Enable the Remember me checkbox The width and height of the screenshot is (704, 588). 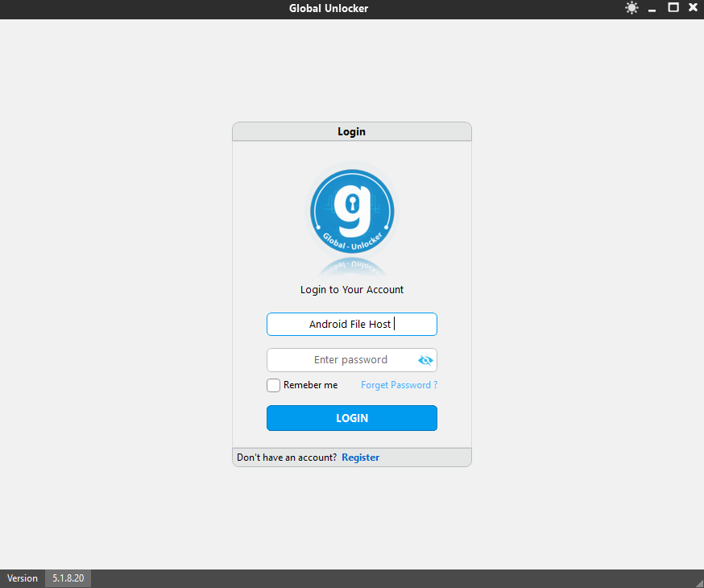[x=274, y=386]
